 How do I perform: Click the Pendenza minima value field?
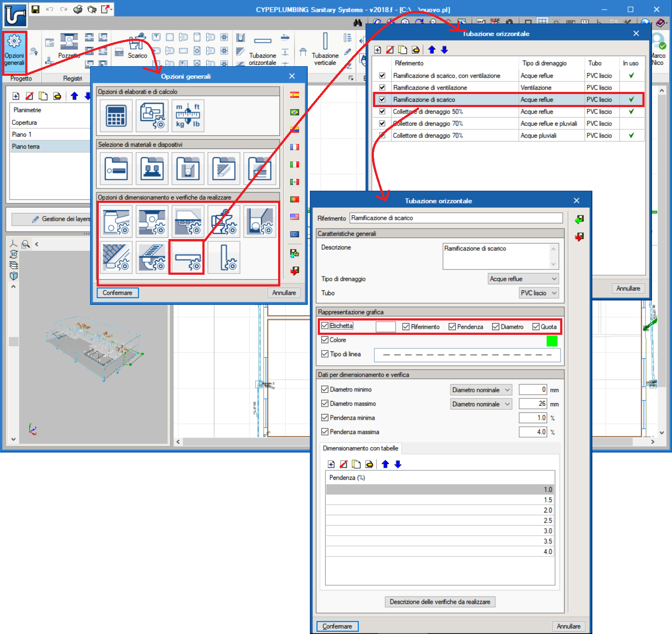[x=533, y=418]
